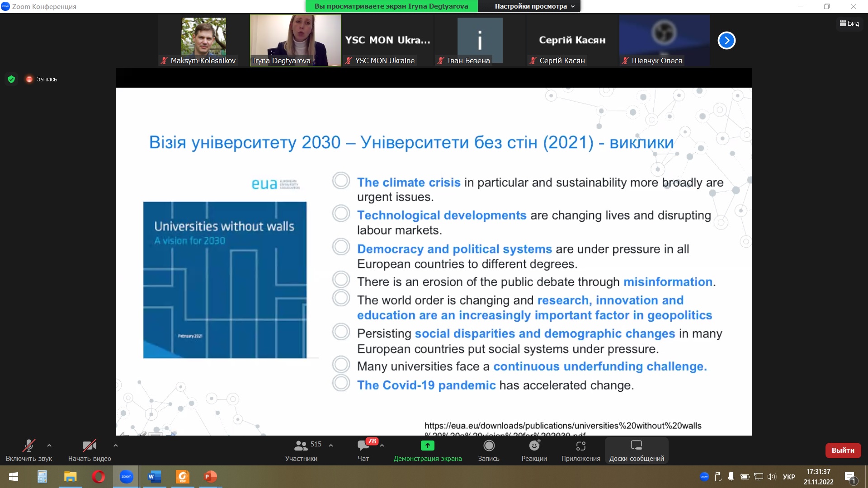Open the Вид view menu
This screenshot has width=868, height=488.
[849, 23]
